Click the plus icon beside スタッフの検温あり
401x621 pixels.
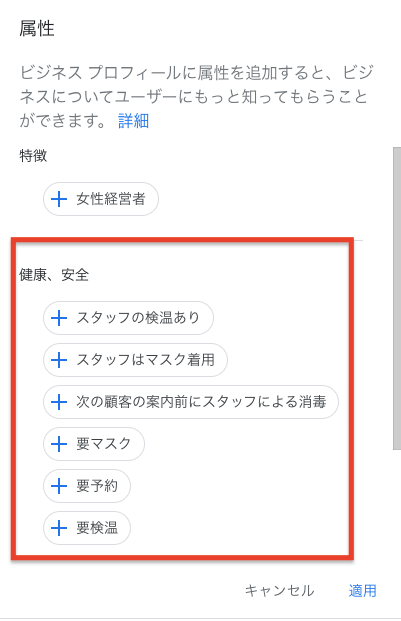click(59, 318)
